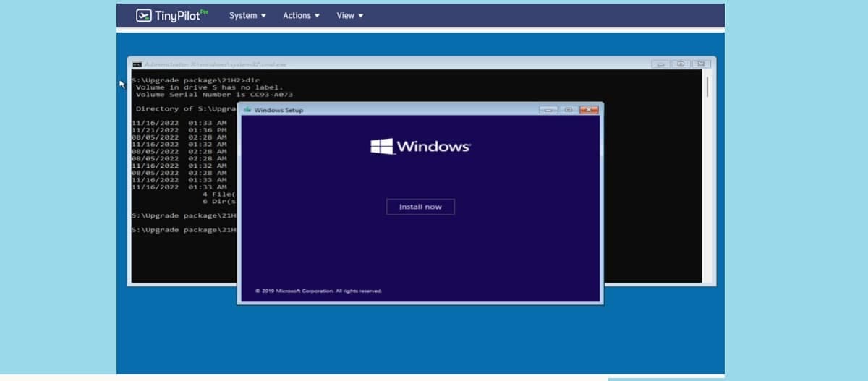Image resolution: width=868 pixels, height=381 pixels.
Task: Click the Windows Setup title bar icon
Action: point(247,110)
